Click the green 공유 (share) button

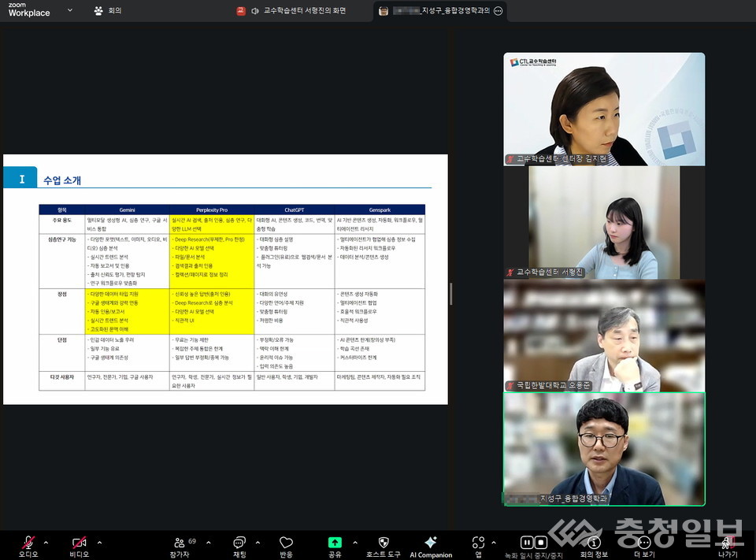coord(335,543)
